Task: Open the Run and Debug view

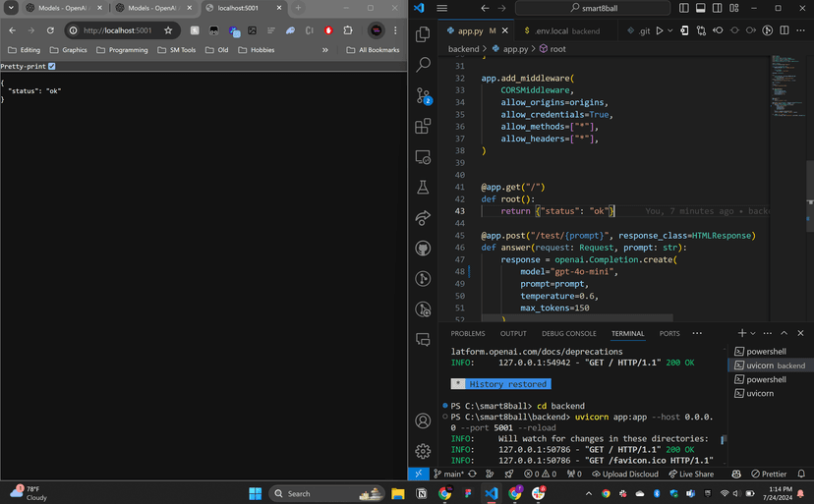Action: 424,218
